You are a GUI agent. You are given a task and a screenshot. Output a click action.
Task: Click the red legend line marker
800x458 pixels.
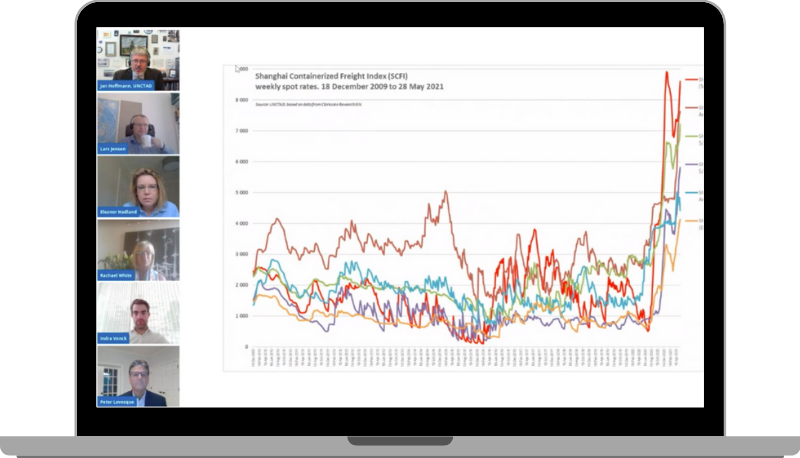691,80
